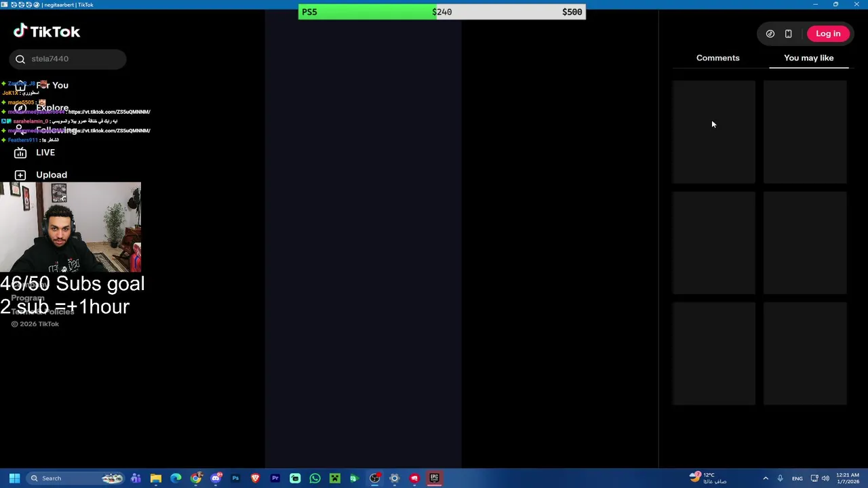Click the microphone tray icon
The image size is (868, 488).
781,479
